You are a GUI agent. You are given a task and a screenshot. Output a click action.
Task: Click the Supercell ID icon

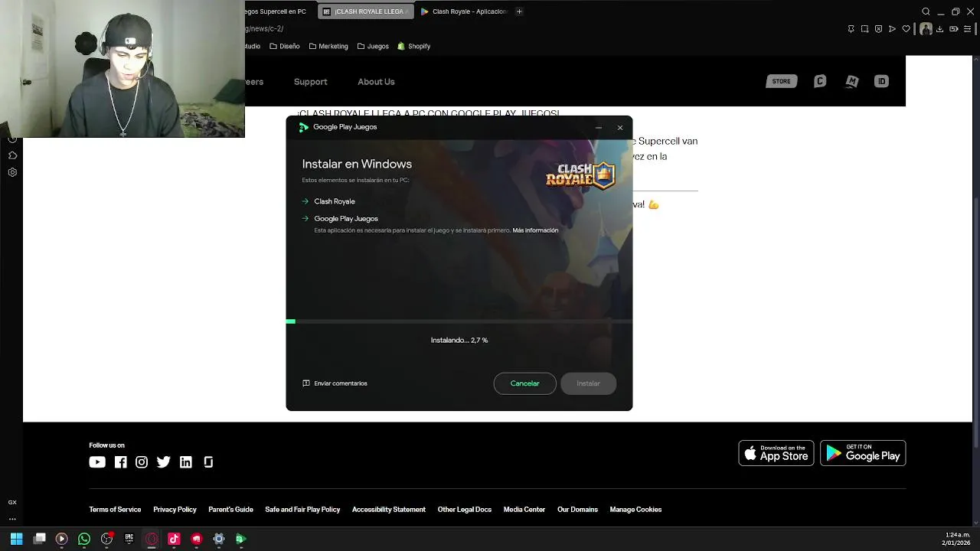(x=881, y=81)
